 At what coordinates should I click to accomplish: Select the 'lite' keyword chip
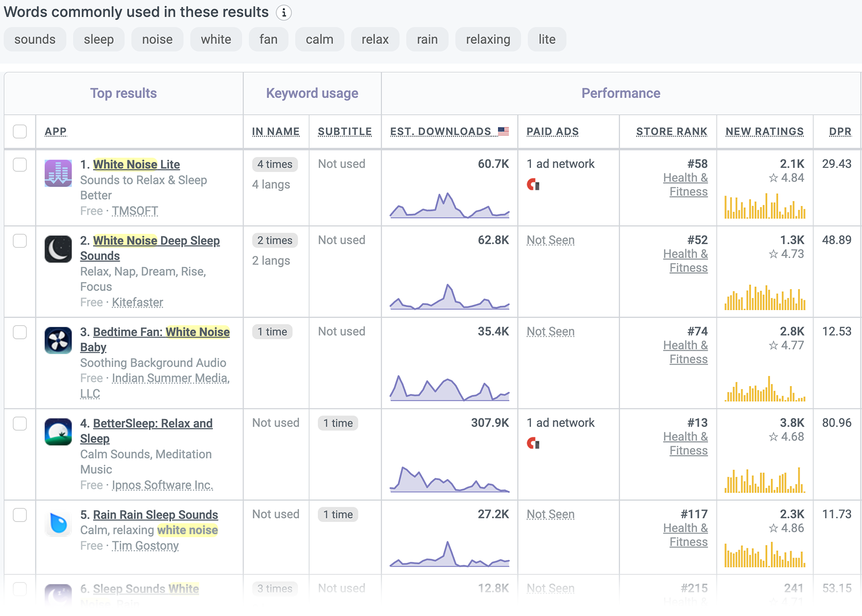click(547, 39)
